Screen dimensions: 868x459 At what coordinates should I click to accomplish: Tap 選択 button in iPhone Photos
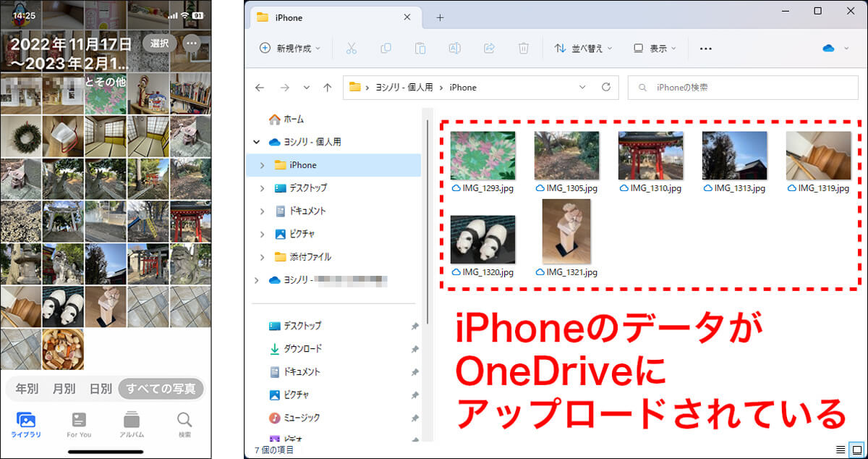[159, 43]
